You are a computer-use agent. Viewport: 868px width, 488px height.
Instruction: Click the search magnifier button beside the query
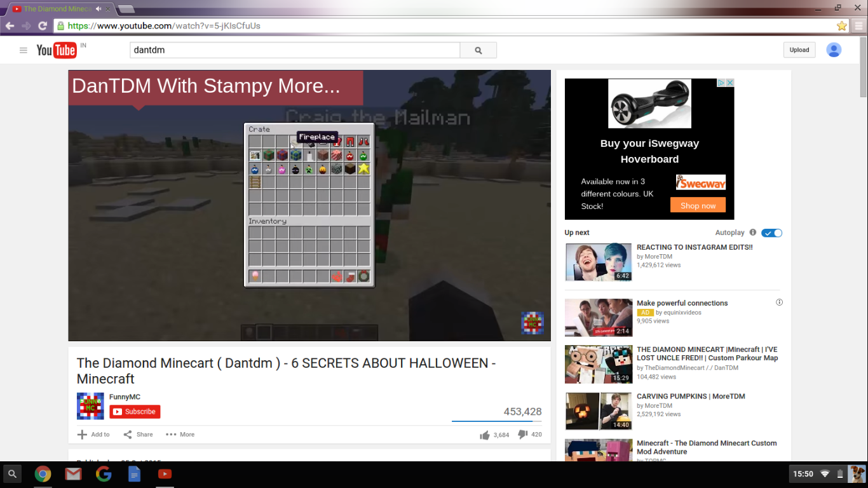tap(478, 50)
